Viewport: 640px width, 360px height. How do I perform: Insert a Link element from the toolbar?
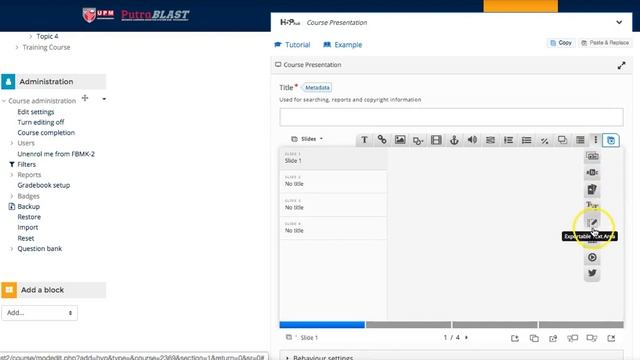pyautogui.click(x=382, y=140)
